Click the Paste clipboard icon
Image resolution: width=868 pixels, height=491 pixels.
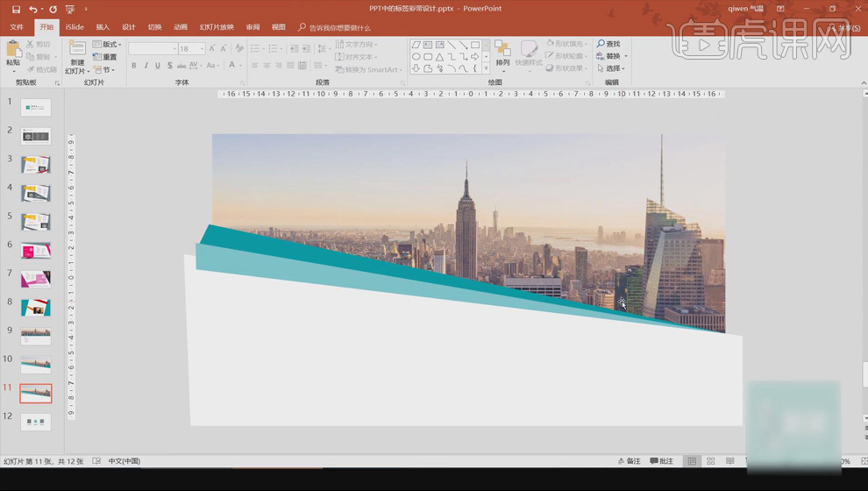click(13, 50)
